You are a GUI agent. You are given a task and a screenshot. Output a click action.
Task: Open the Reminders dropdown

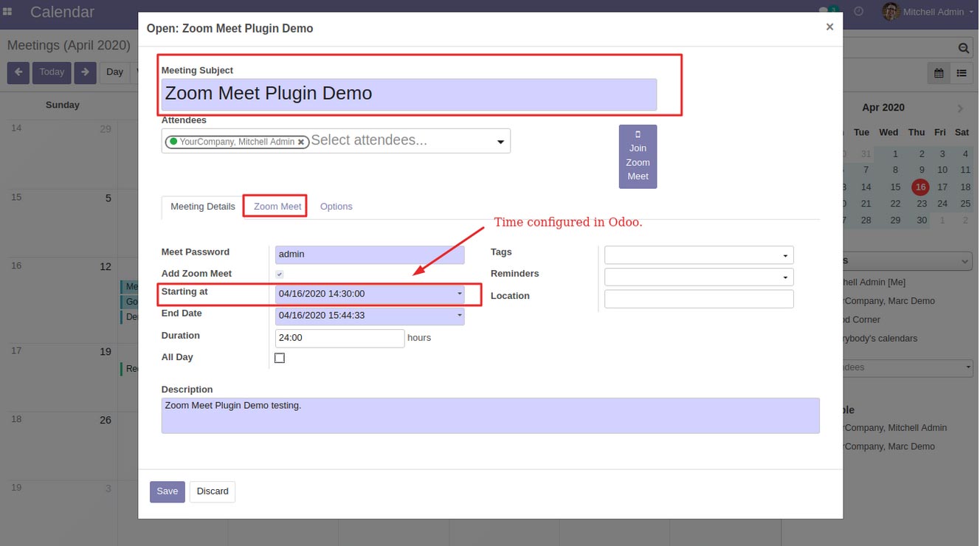pyautogui.click(x=699, y=277)
